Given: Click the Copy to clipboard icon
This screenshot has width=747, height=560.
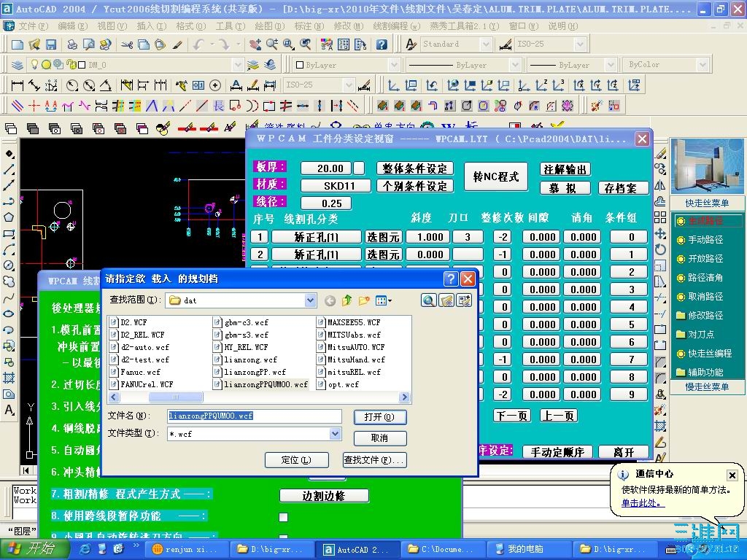Looking at the screenshot, I should tap(144, 44).
